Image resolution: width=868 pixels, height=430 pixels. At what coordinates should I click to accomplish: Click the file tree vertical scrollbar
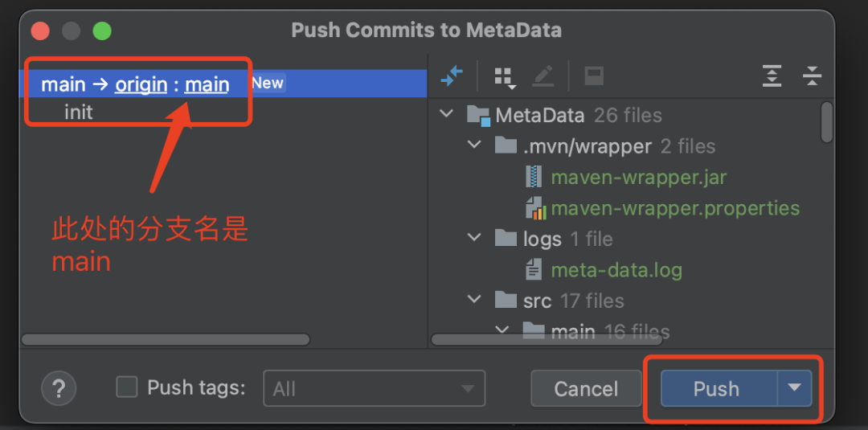826,122
